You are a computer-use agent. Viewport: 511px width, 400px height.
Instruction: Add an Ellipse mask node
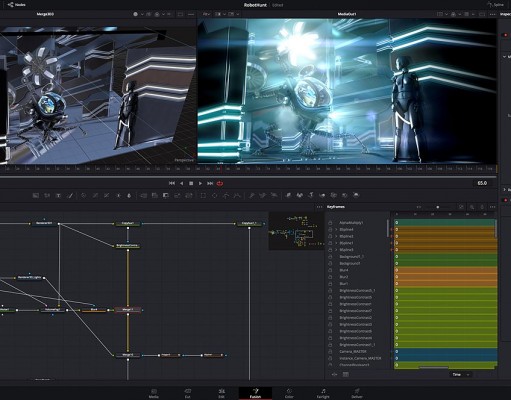tap(214, 195)
